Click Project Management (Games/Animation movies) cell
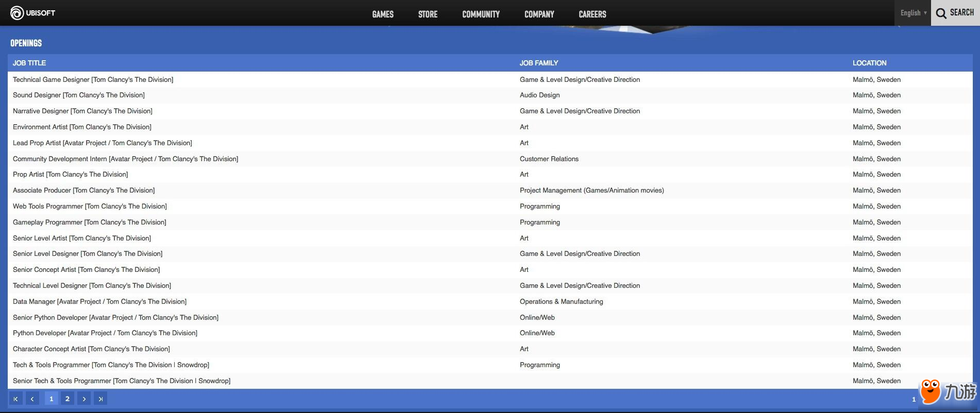The image size is (980, 413). pyautogui.click(x=592, y=190)
